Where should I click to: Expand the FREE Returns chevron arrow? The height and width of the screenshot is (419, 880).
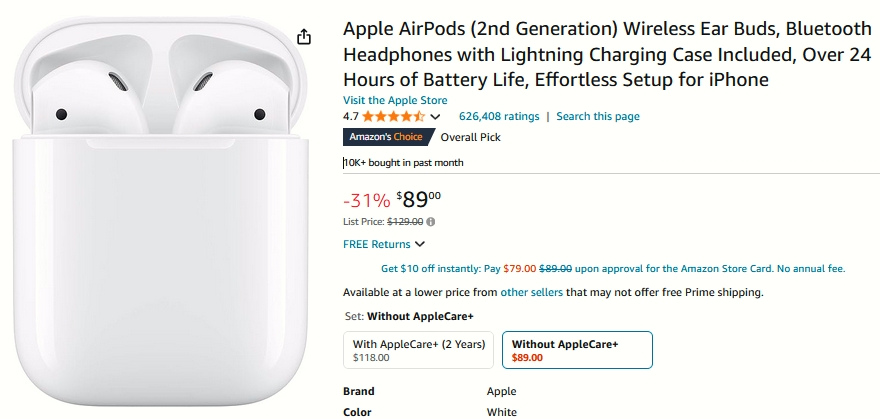[420, 244]
